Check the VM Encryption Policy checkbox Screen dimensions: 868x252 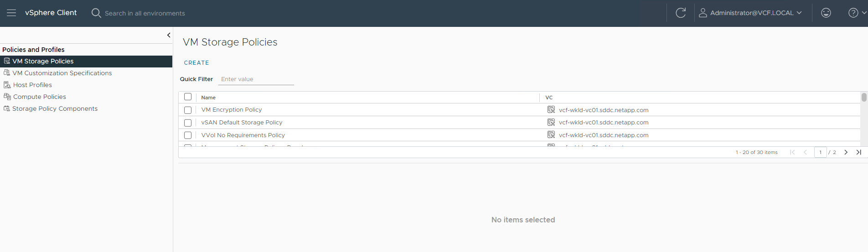[x=188, y=110]
